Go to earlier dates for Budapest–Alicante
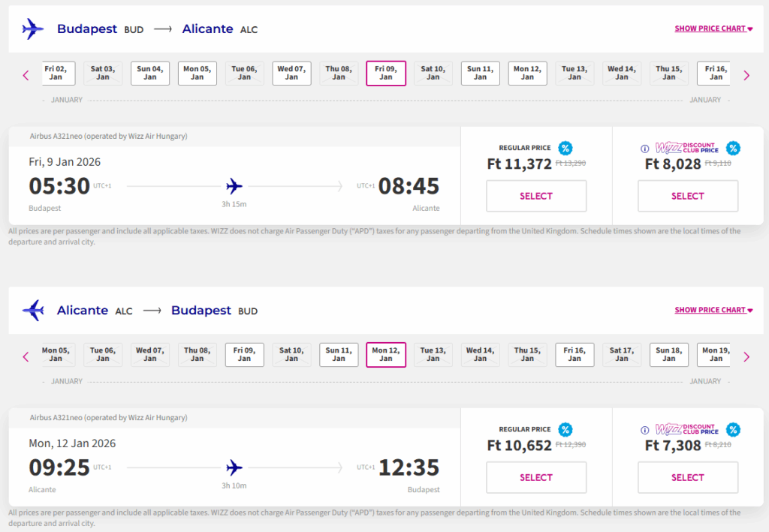769x532 pixels. [x=26, y=75]
